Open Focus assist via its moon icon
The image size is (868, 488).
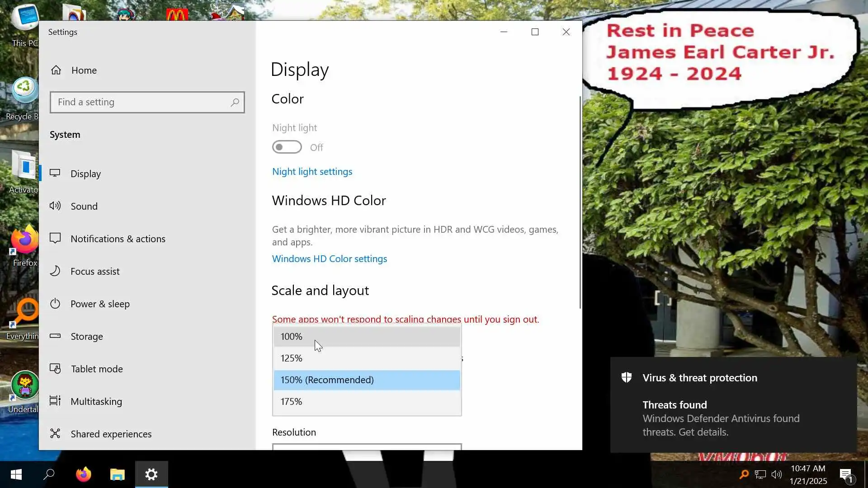pos(55,271)
